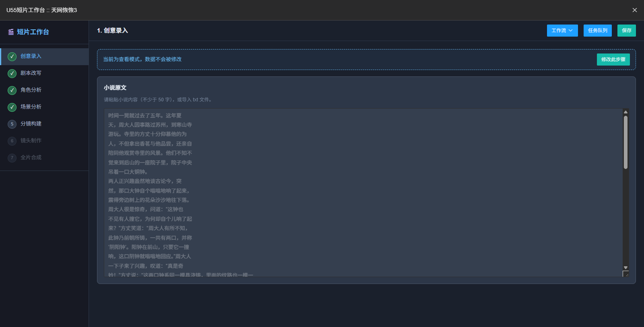Image resolution: width=644 pixels, height=327 pixels.
Task: Open the 任务队列 panel
Action: pos(598,31)
